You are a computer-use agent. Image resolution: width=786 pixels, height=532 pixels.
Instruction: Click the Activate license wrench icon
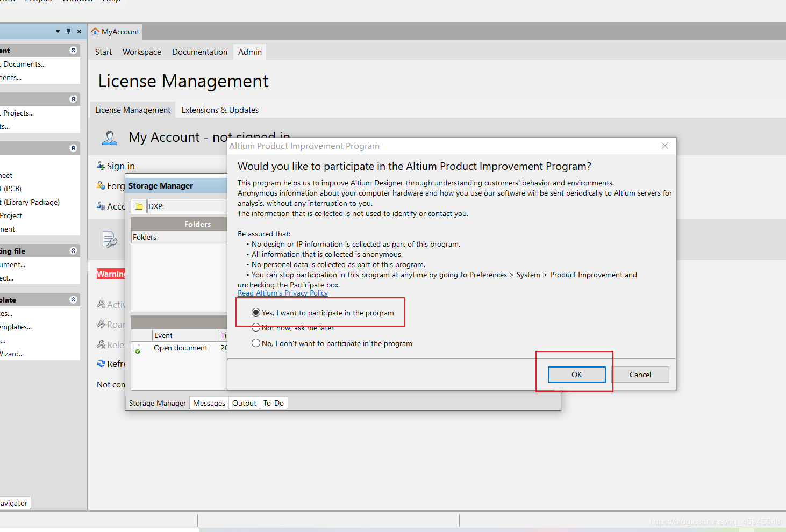(101, 304)
